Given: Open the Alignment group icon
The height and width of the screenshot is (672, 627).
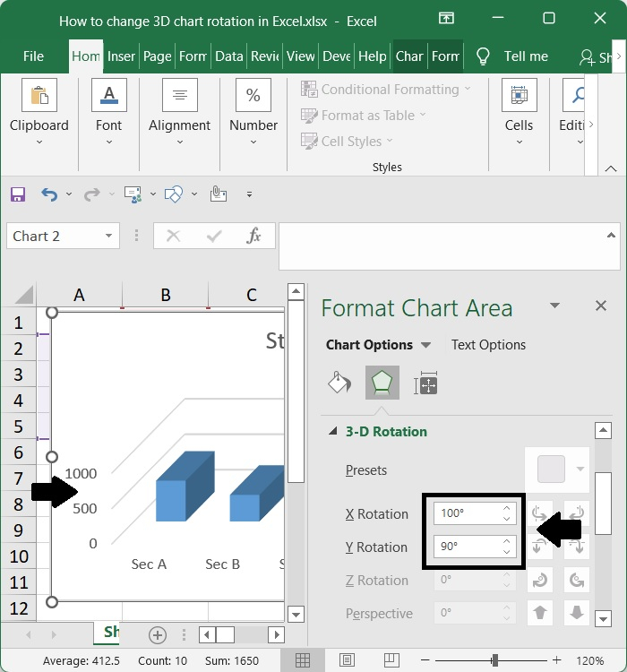Looking at the screenshot, I should pyautogui.click(x=179, y=95).
